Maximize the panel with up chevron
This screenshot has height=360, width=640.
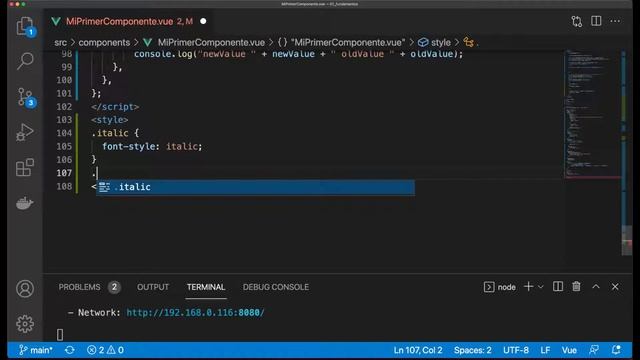point(596,287)
